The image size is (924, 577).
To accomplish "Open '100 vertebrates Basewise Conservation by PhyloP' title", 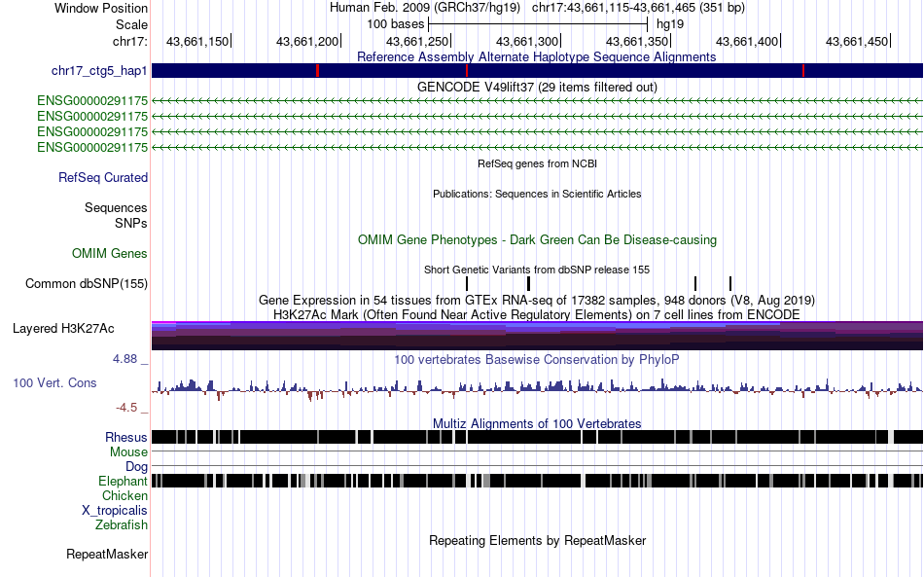I will click(x=537, y=359).
